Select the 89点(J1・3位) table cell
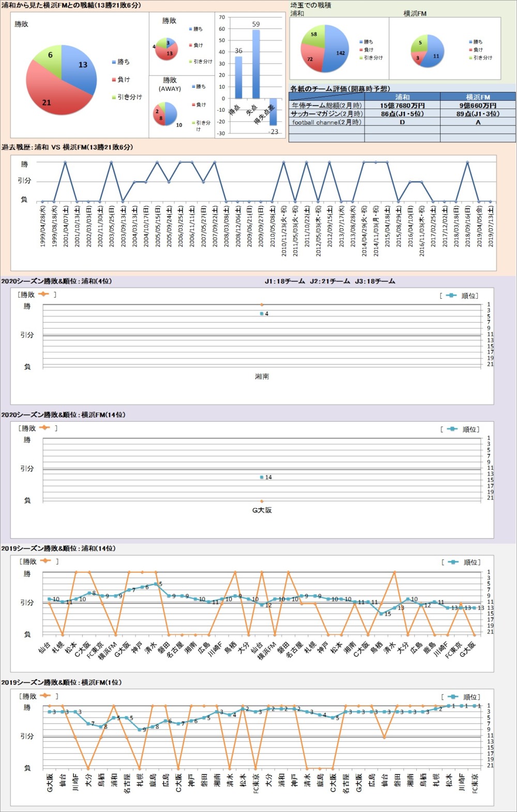This screenshot has width=517, height=812. 478,114
